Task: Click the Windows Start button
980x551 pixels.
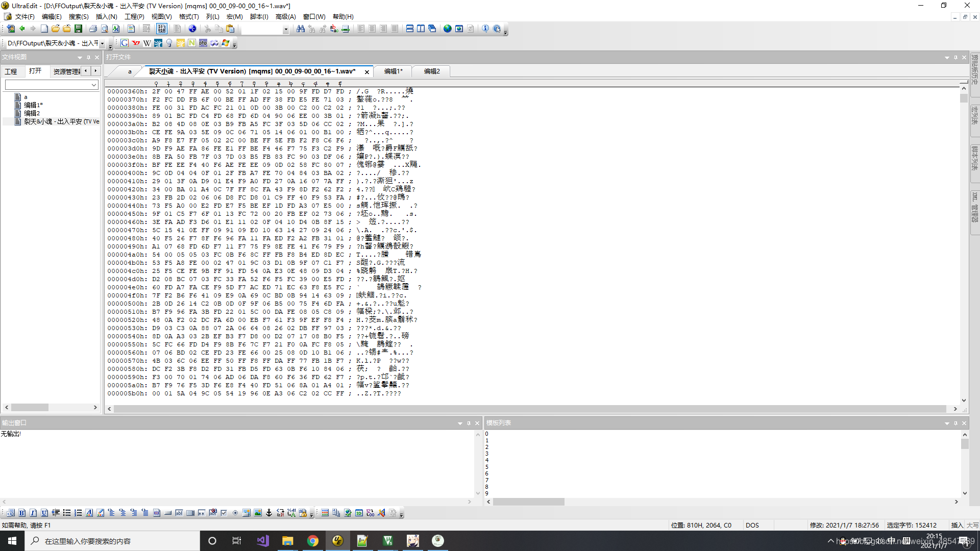Action: (x=12, y=541)
